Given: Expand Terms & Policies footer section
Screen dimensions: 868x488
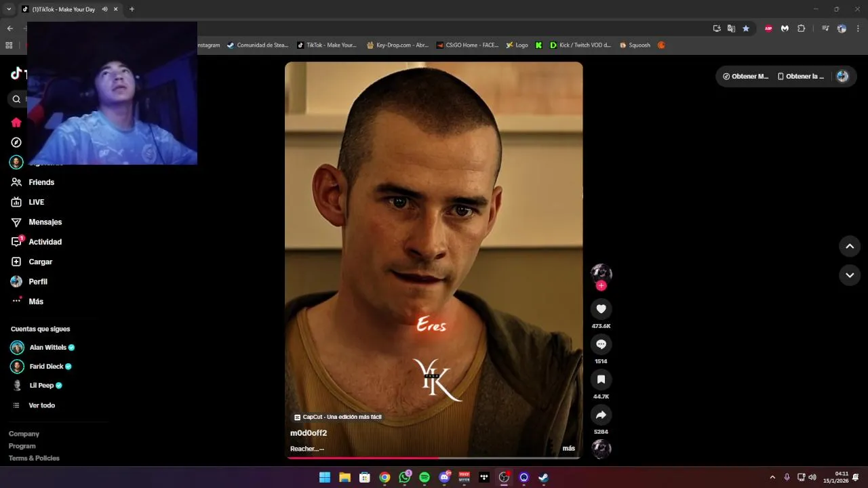Looking at the screenshot, I should coord(34,458).
